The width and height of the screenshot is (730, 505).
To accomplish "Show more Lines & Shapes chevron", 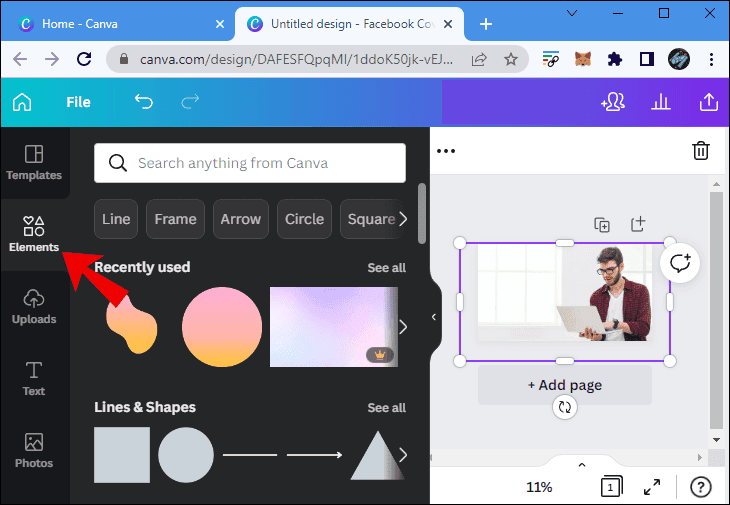I will pos(403,455).
